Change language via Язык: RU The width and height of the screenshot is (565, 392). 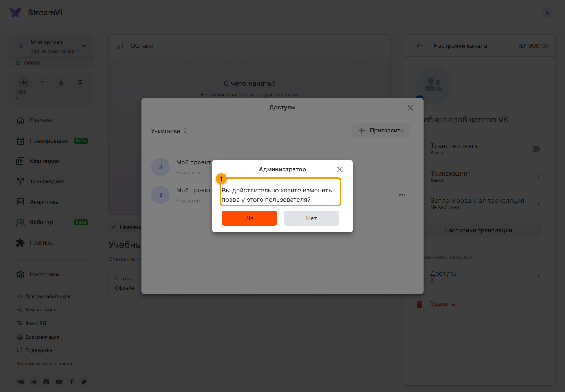[x=31, y=323]
